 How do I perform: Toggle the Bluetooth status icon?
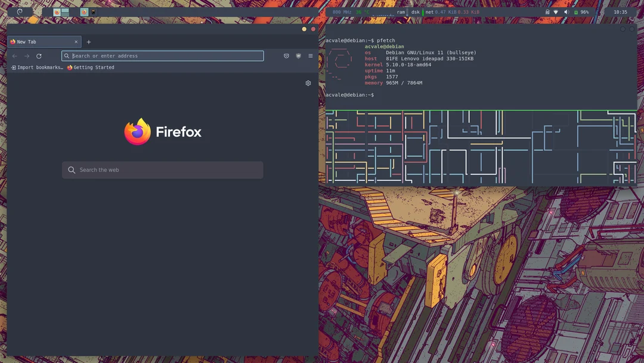(547, 12)
